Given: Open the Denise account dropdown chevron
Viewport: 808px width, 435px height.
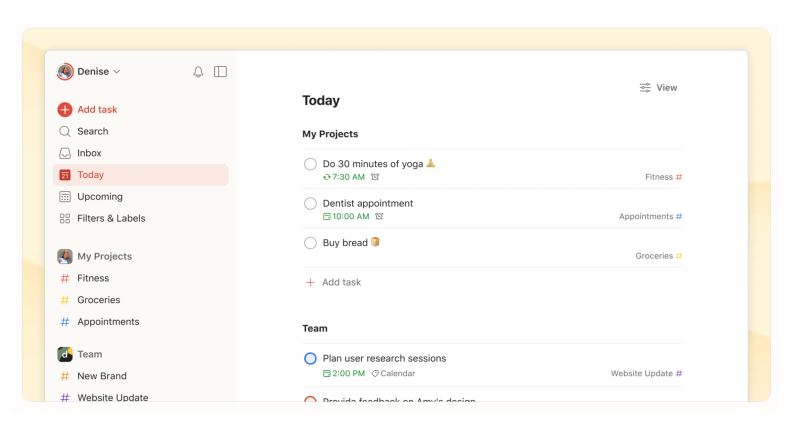Looking at the screenshot, I should pos(117,72).
